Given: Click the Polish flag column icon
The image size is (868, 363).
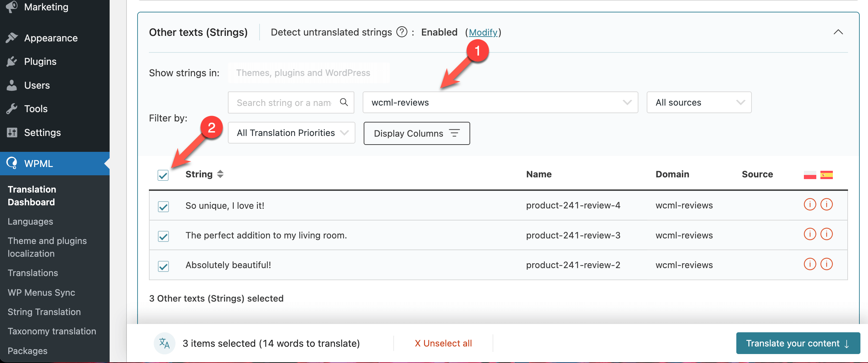Looking at the screenshot, I should click(x=810, y=175).
